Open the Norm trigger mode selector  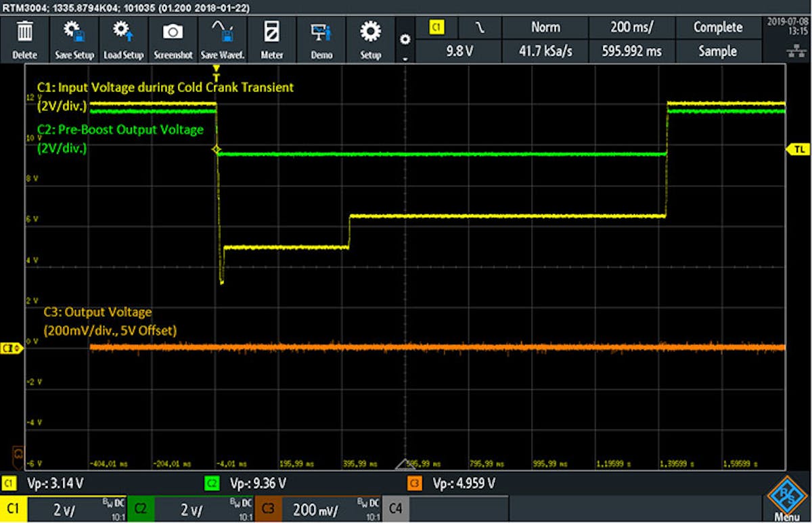coord(545,28)
